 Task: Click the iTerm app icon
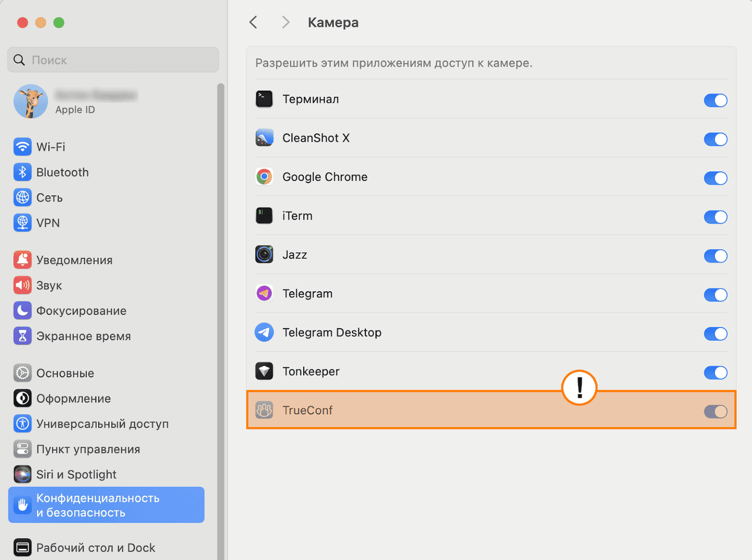tap(264, 216)
